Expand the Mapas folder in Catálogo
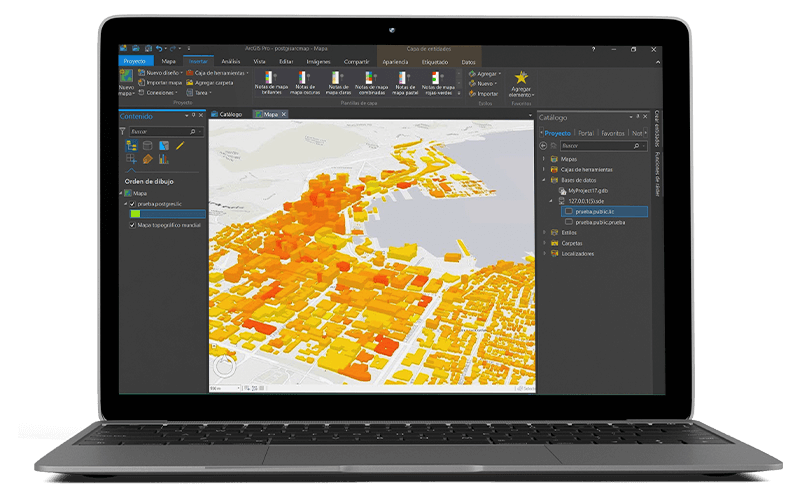This screenshot has width=800, height=497. 543,159
